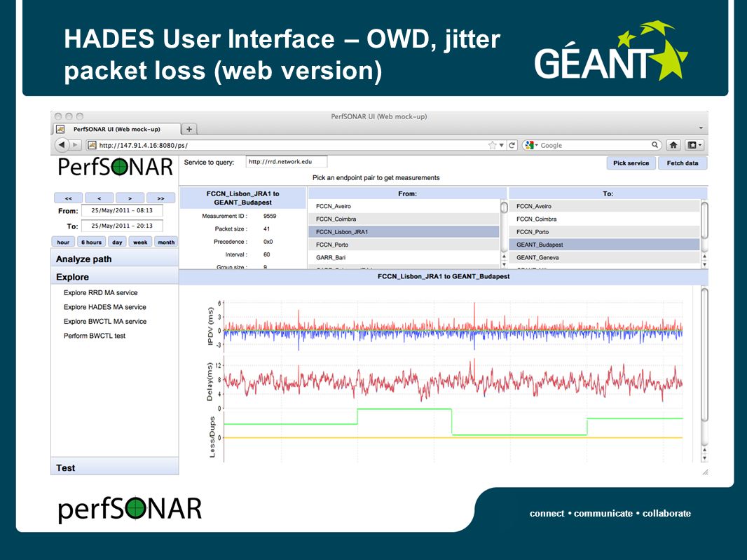Image resolution: width=747 pixels, height=560 pixels.
Task: Step forward with the single-right arrow button
Action: tap(130, 198)
